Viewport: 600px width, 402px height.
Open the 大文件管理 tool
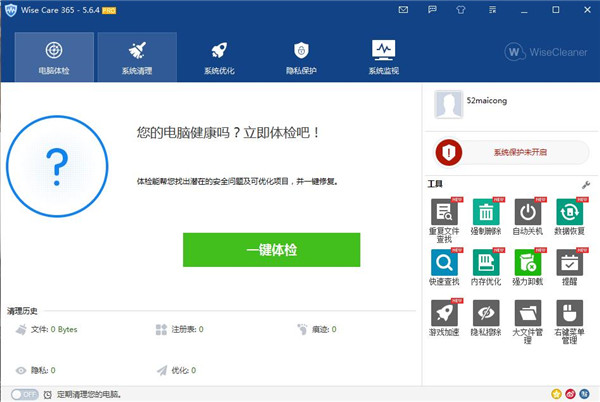coord(528,321)
